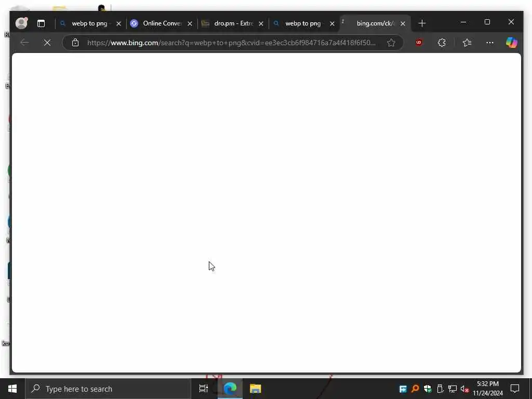This screenshot has height=399, width=532.
Task: Close the dro.pm tab
Action: click(261, 23)
